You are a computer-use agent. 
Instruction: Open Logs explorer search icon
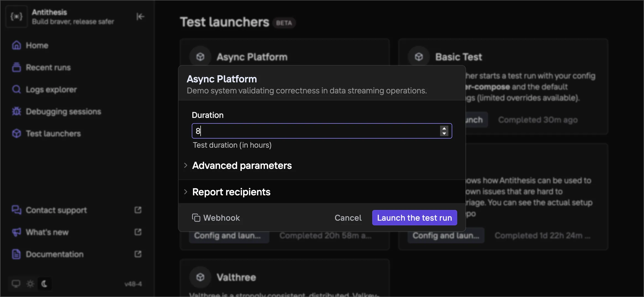[x=17, y=90]
